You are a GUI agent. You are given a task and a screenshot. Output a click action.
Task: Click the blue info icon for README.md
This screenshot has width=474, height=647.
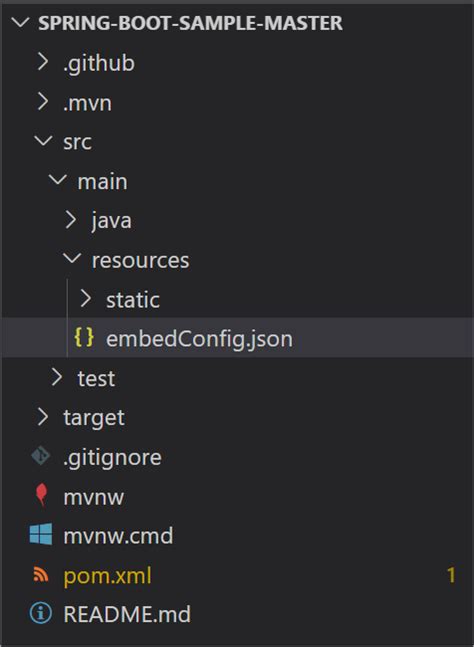[x=41, y=613]
